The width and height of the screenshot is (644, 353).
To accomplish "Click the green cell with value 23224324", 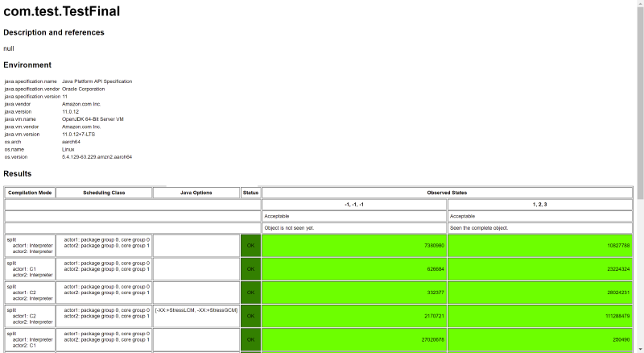I will point(539,268).
